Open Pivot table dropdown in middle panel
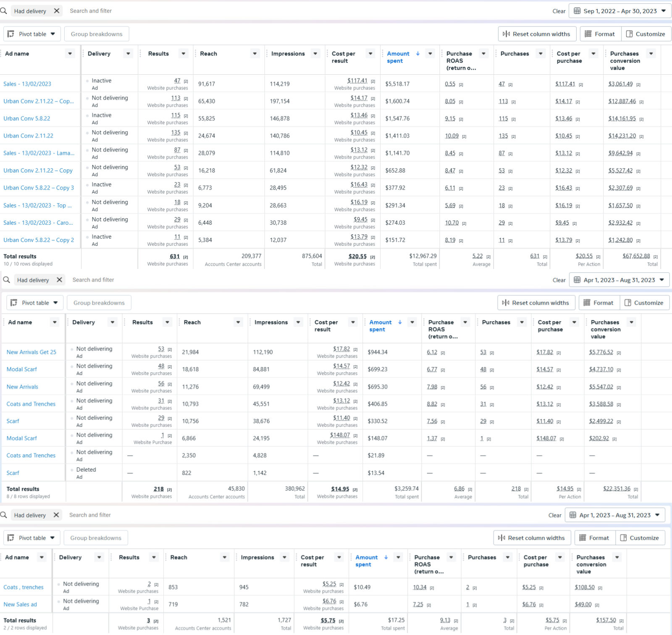672x635 pixels. click(x=35, y=303)
